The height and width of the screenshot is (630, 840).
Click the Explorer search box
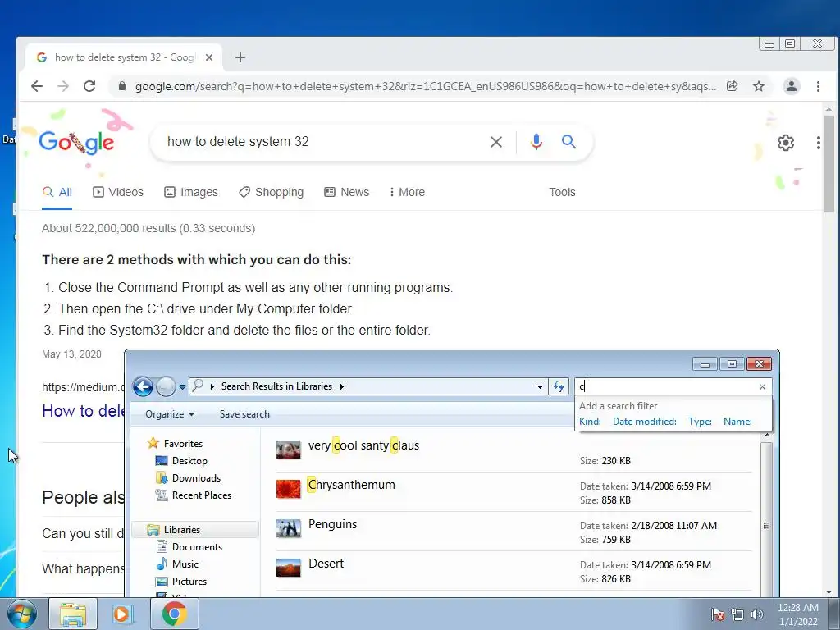666,386
